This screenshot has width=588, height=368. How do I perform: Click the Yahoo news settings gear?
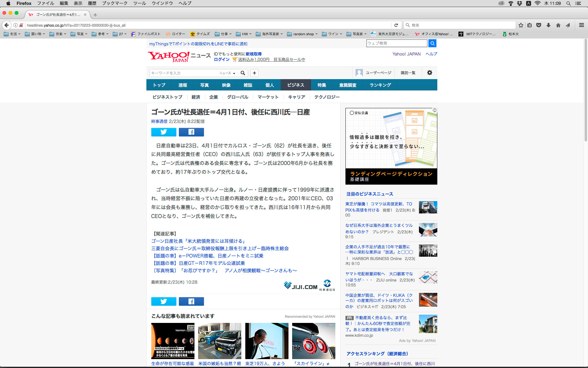(429, 73)
